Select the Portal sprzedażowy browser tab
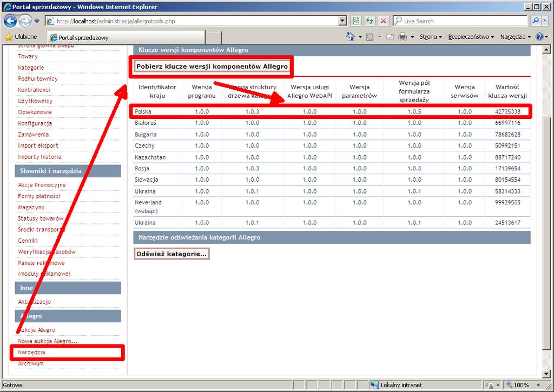The width and height of the screenshot is (554, 392). coord(126,37)
